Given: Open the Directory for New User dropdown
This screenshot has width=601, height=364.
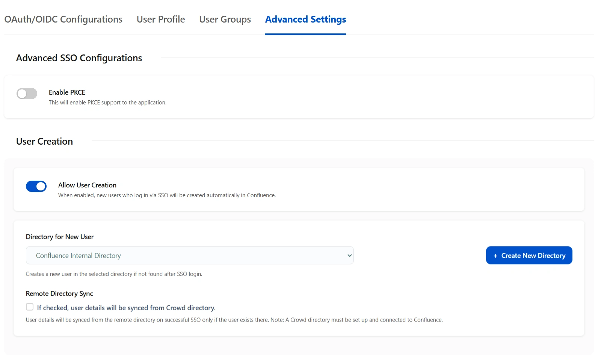Looking at the screenshot, I should [x=190, y=255].
